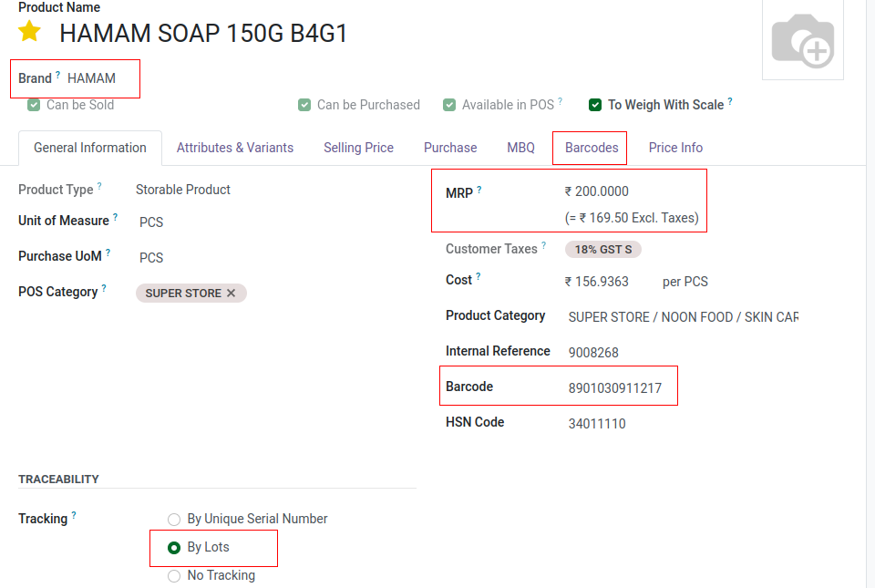Click the excl. taxes price 169.50 text
Image resolution: width=875 pixels, height=588 pixels.
[x=632, y=218]
